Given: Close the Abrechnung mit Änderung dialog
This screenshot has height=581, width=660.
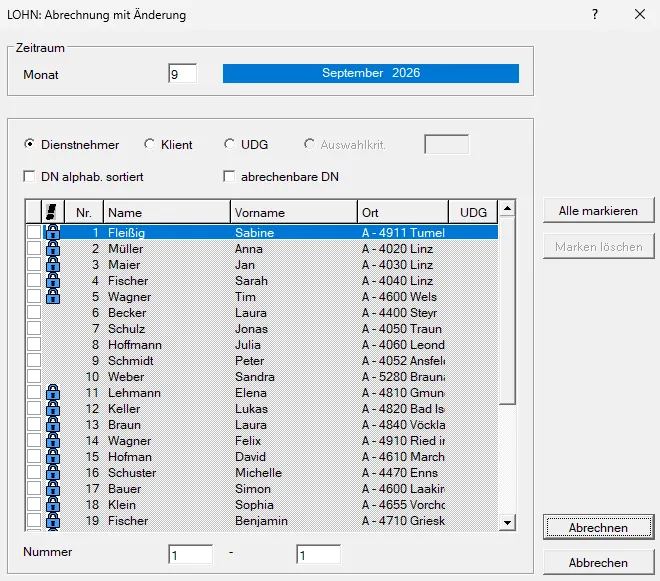Looking at the screenshot, I should click(x=640, y=14).
